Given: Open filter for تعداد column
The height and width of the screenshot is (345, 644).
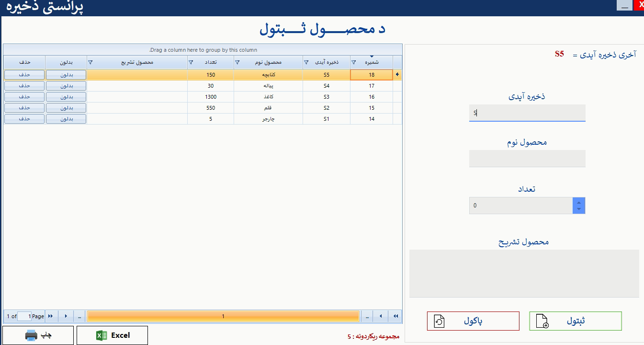Looking at the screenshot, I should [191, 62].
